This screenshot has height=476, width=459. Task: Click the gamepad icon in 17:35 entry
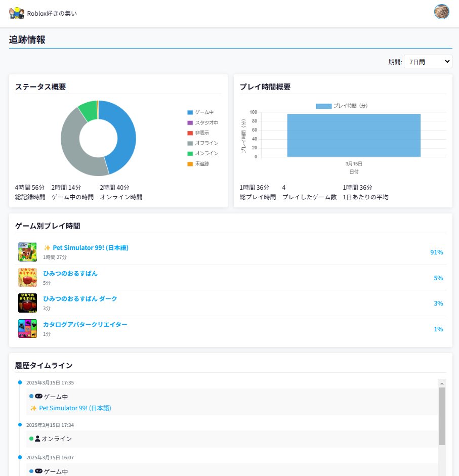[x=39, y=396]
